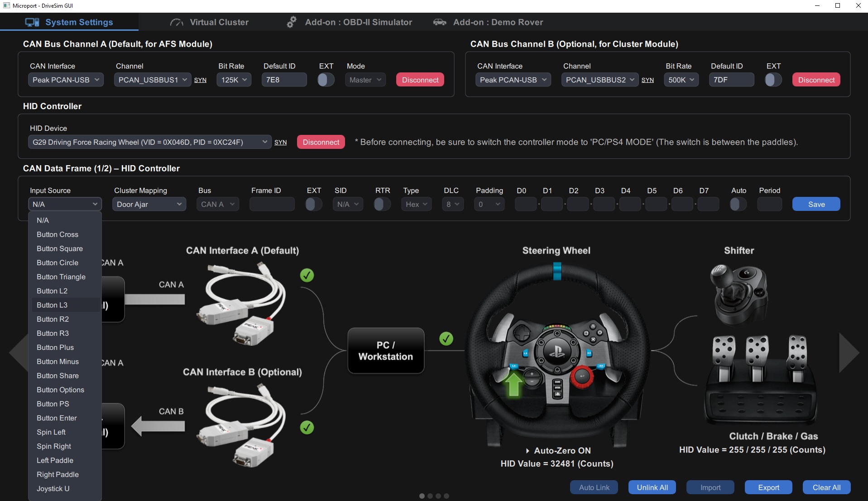Click the 7DF Default ID field
The width and height of the screenshot is (868, 501).
[731, 80]
